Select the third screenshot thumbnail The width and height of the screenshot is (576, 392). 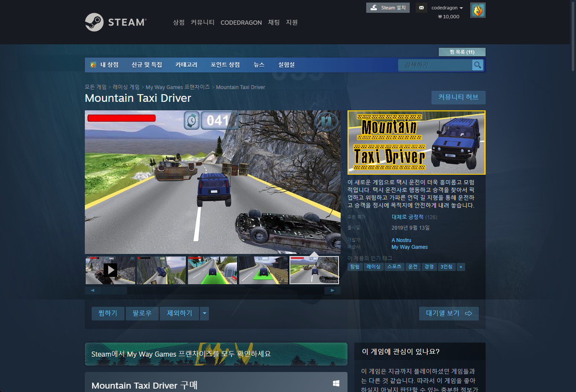[213, 270]
